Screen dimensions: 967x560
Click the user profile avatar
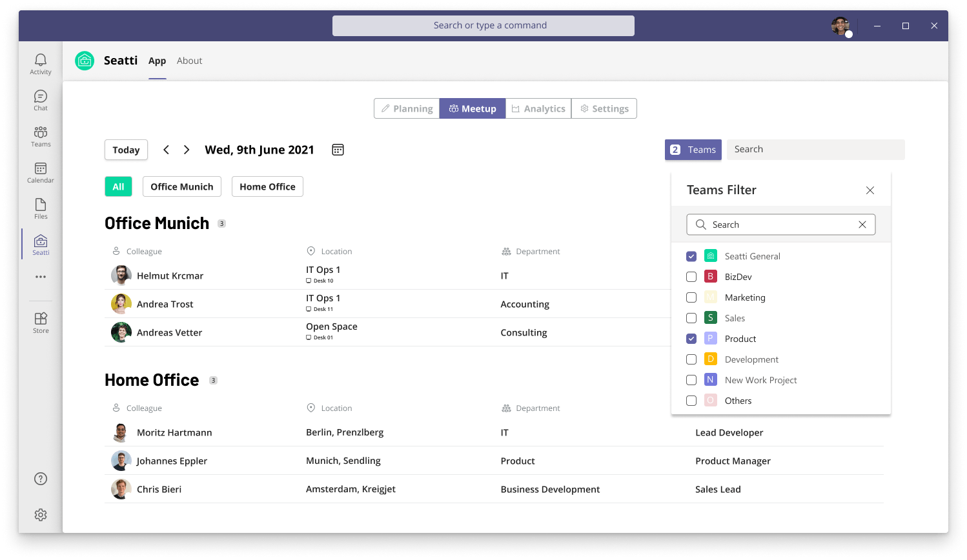coord(840,26)
